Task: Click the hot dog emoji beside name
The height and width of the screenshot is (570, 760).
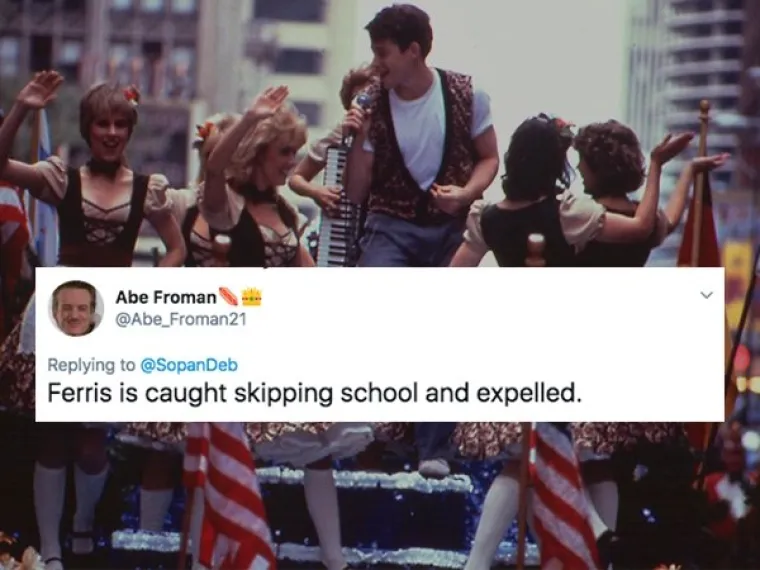Action: [x=229, y=297]
